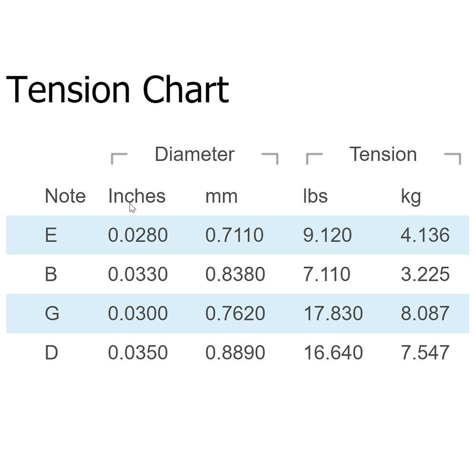
Task: Click the mm column header
Action: click(x=221, y=197)
